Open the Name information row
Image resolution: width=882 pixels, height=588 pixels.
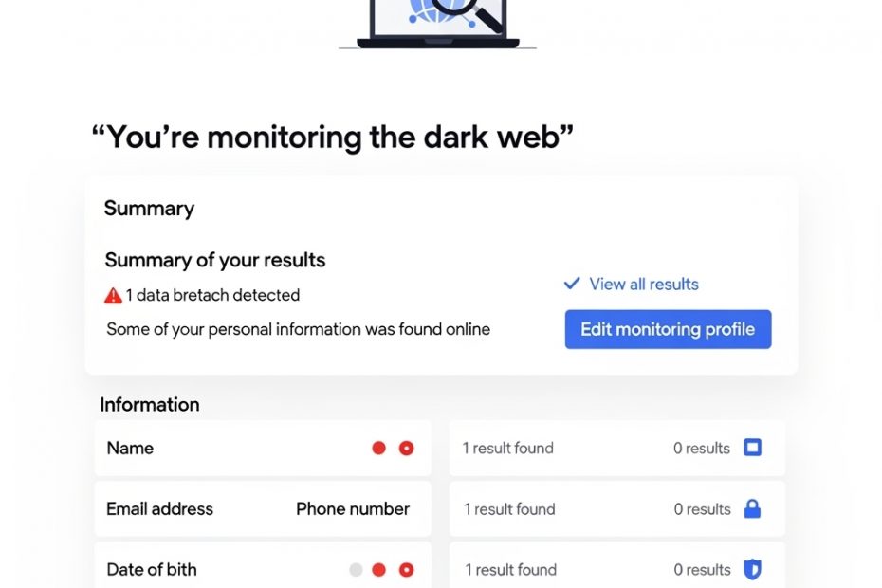[130, 449]
